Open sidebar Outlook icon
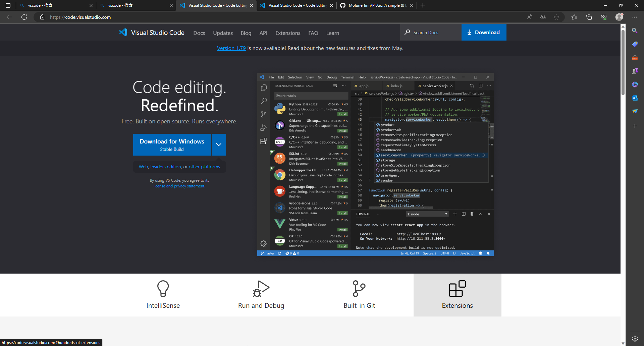644x346 pixels. point(635,98)
